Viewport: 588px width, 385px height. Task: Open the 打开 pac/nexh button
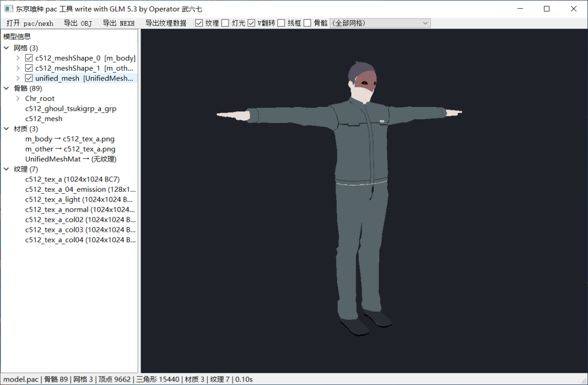30,23
